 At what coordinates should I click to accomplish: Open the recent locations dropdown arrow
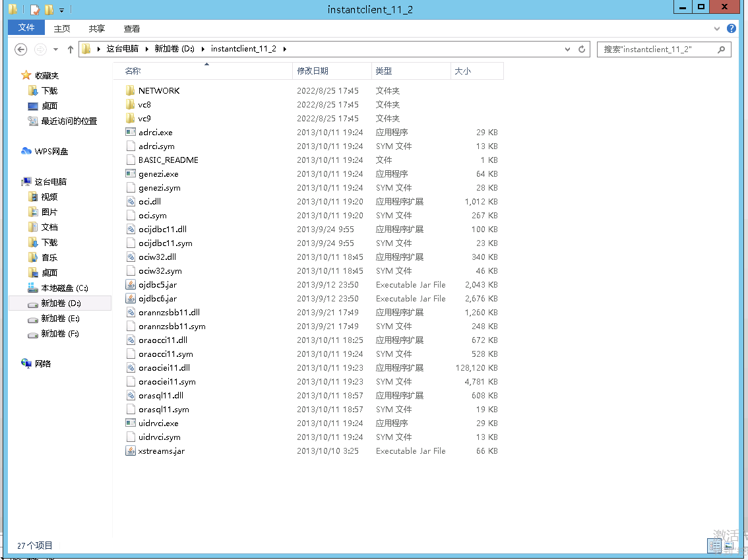(x=55, y=49)
